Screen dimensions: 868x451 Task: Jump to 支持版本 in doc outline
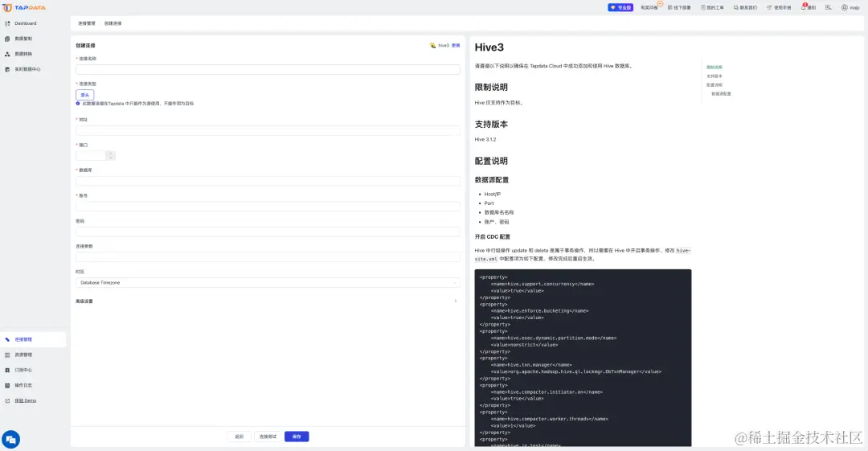point(714,76)
